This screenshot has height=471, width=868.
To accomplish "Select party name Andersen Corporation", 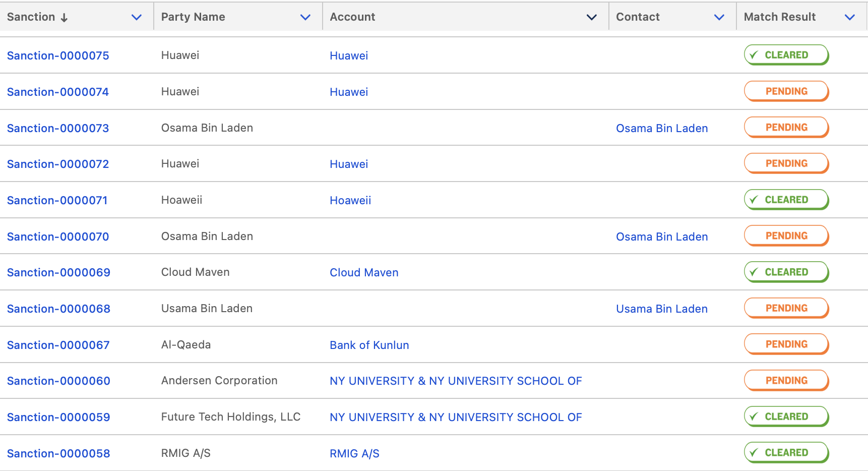I will pos(219,380).
